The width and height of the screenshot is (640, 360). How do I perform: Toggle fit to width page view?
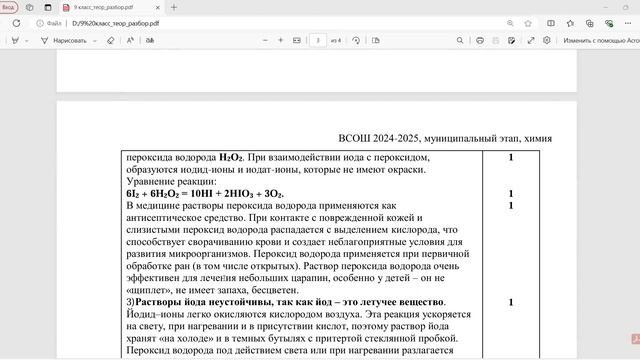297,40
